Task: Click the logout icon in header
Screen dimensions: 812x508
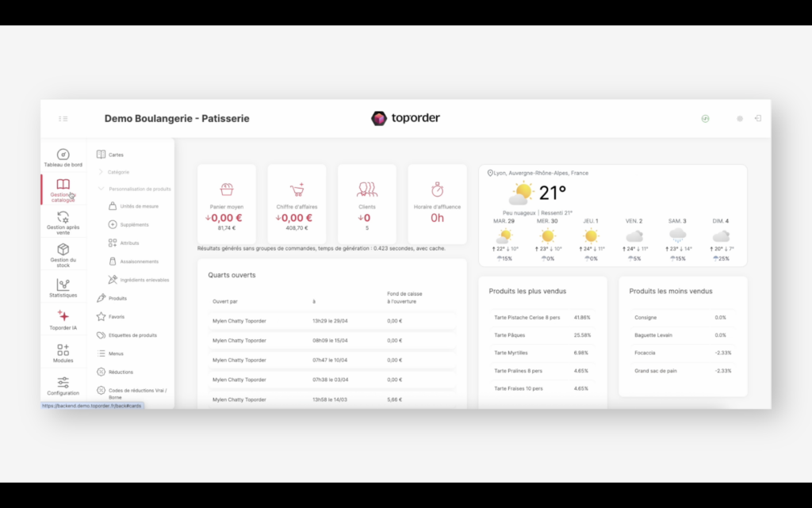Action: tap(758, 118)
